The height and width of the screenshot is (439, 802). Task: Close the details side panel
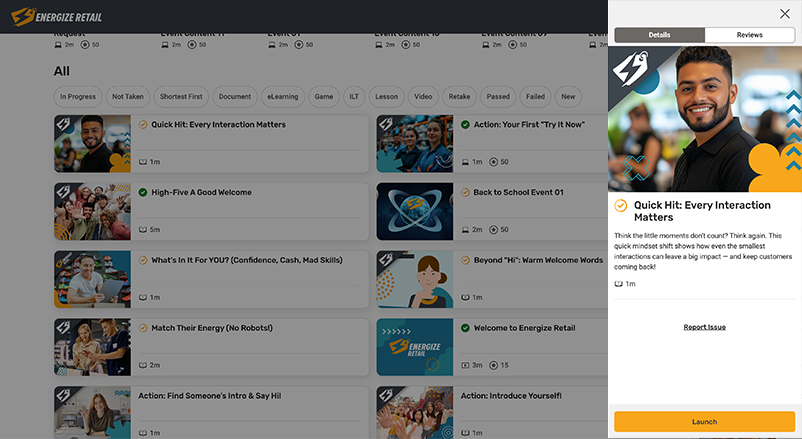(785, 14)
